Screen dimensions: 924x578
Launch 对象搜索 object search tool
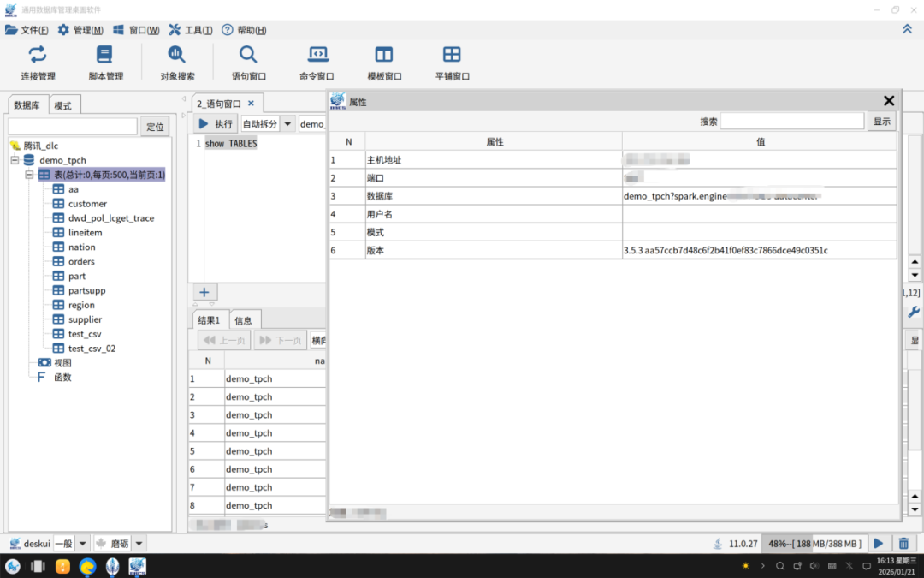click(x=177, y=63)
